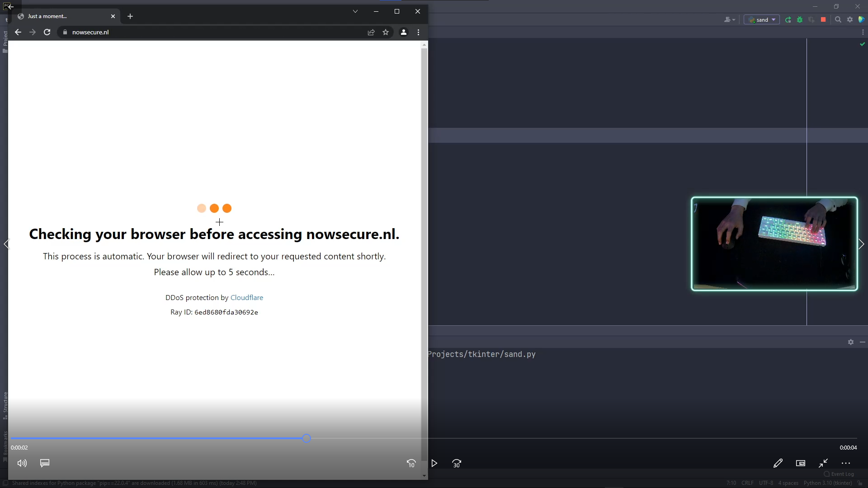This screenshot has width=868, height=488.
Task: Click the colorful JetBrains toolbar icon
Action: pos(862,20)
